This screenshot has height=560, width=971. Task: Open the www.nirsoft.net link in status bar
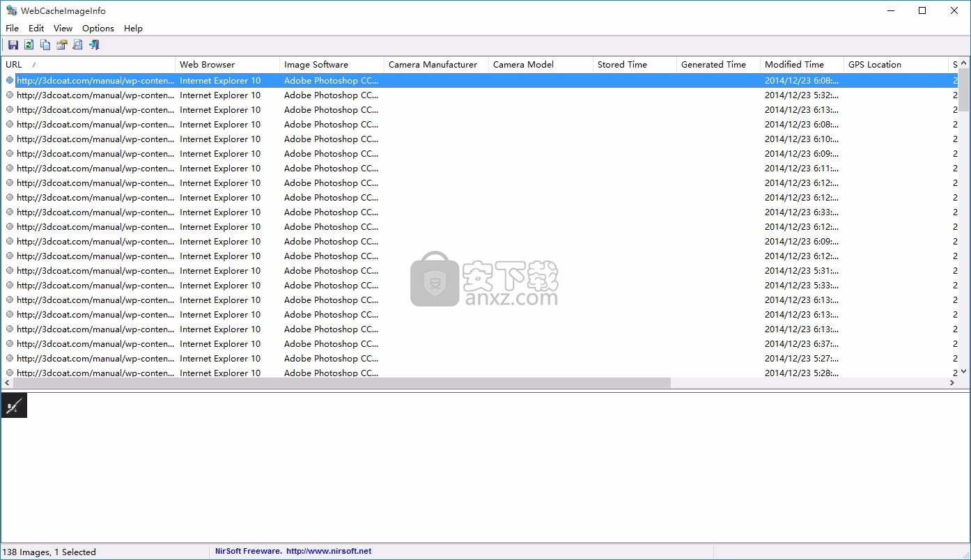point(329,551)
